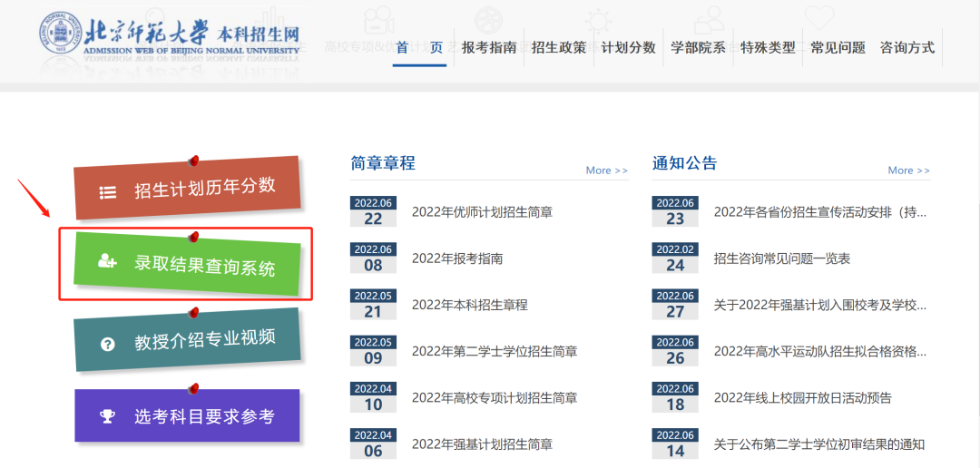This screenshot has width=980, height=468.
Task: Open 关于公布第二学士学位初审结果的通知
Action: tap(818, 444)
